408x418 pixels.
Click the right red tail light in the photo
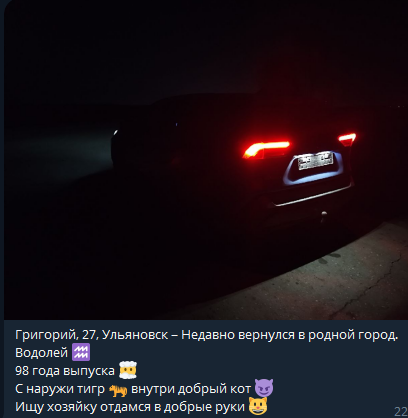pyautogui.click(x=347, y=139)
